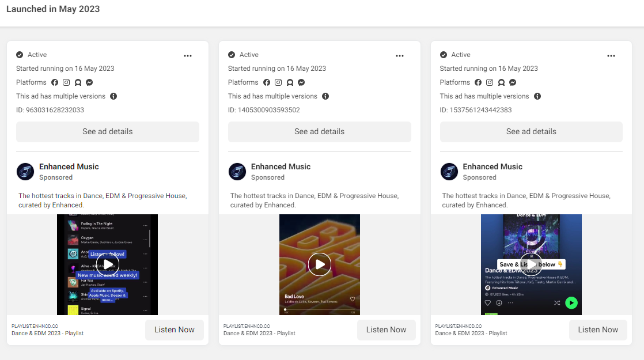Click Listen Now in the first ad

(174, 329)
